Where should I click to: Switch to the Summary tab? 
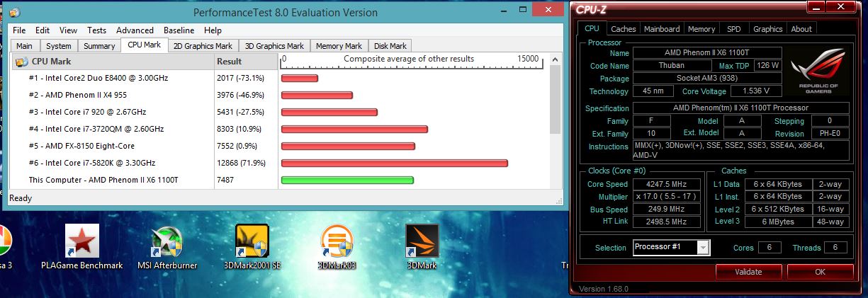(x=99, y=46)
